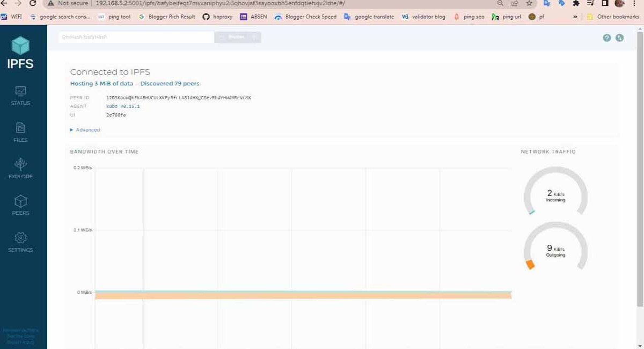Open the Settings gear in sidebar
Screen dimensions: 644x349
point(20,243)
